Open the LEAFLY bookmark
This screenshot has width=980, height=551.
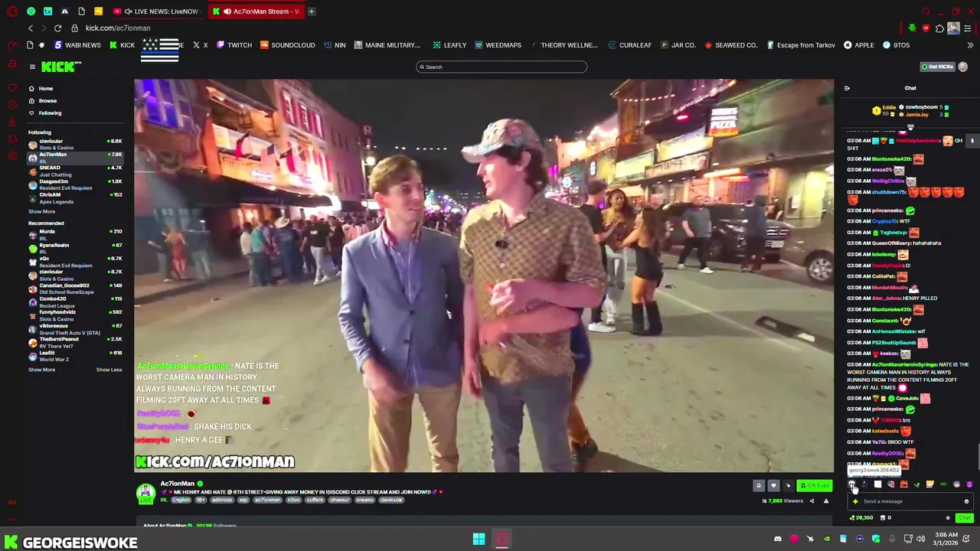(x=449, y=45)
